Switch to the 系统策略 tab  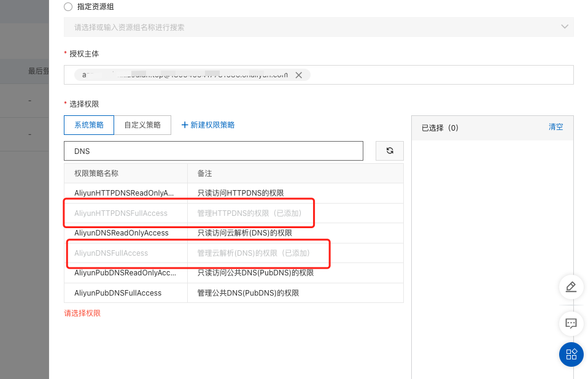coord(89,125)
